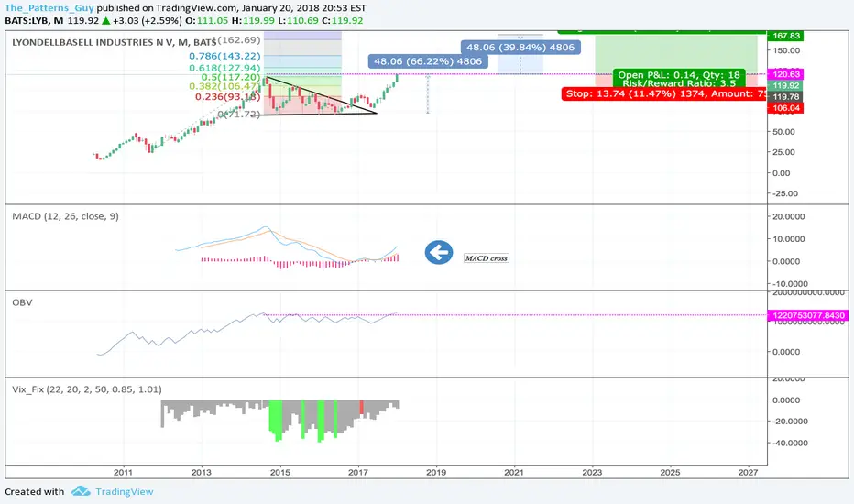The width and height of the screenshot is (854, 504).
Task: Select the MACD cross text annotation
Action: [487, 258]
